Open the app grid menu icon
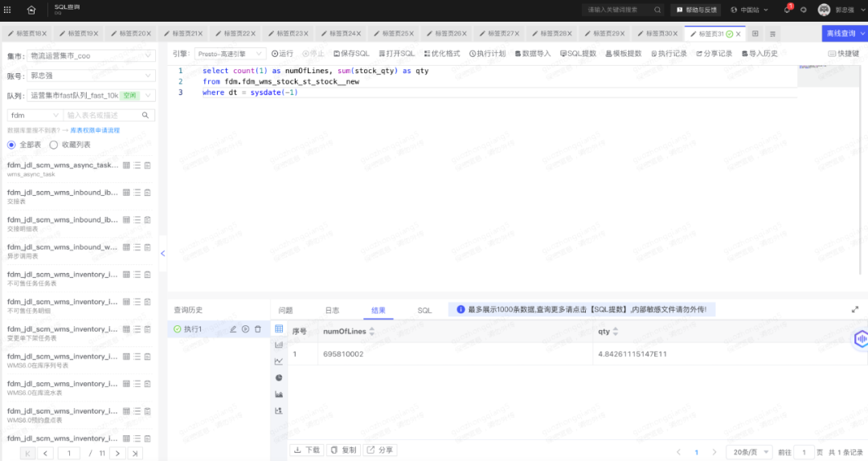The width and height of the screenshot is (868, 461). tap(7, 10)
